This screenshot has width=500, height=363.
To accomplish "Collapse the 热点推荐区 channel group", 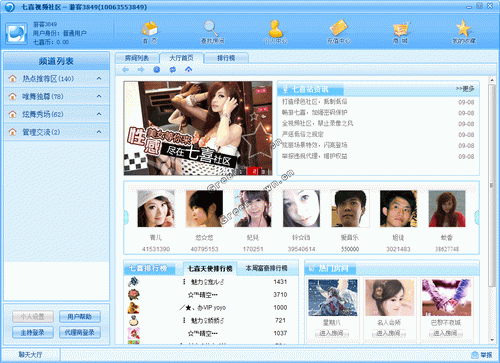I will 99,78.
